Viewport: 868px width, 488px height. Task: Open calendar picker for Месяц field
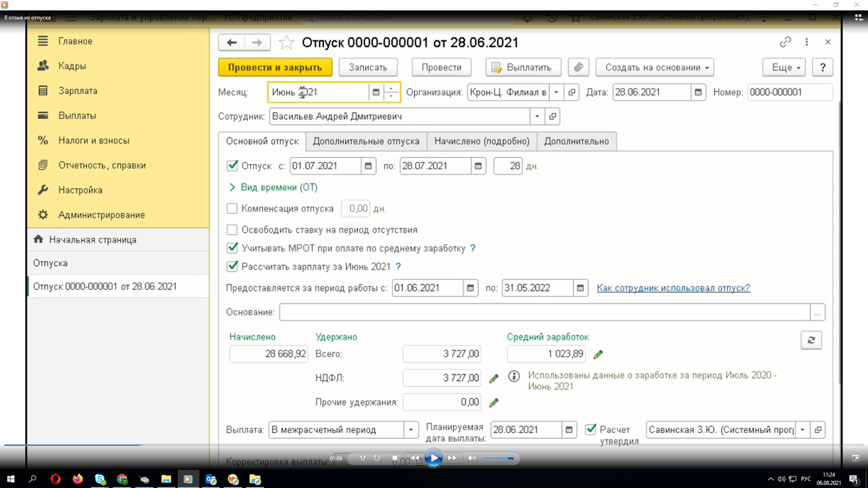[375, 93]
